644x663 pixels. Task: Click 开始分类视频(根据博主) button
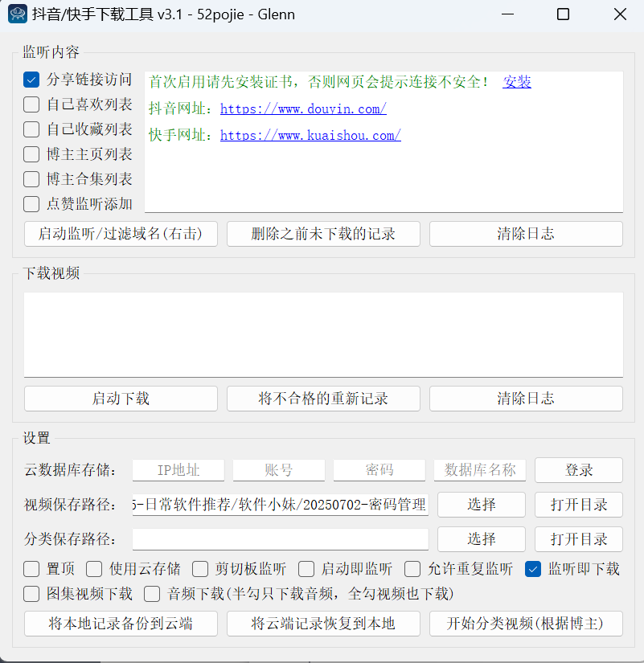[x=526, y=623]
